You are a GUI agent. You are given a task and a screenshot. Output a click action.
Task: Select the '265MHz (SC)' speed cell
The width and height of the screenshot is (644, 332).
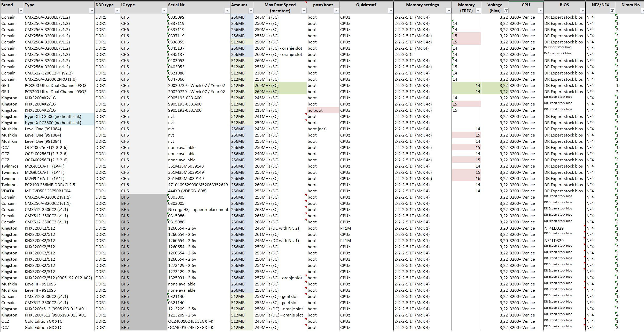[x=280, y=216]
